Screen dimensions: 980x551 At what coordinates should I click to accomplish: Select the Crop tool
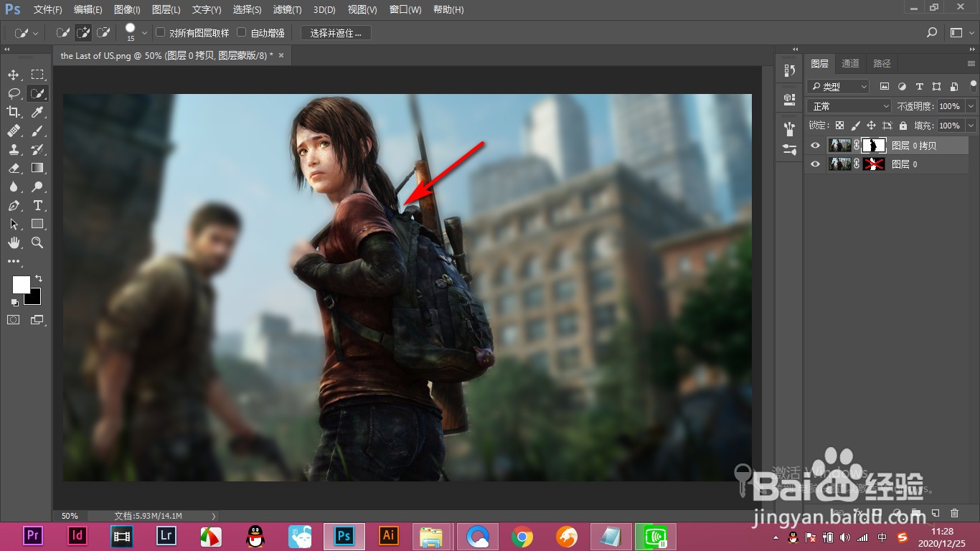point(14,112)
